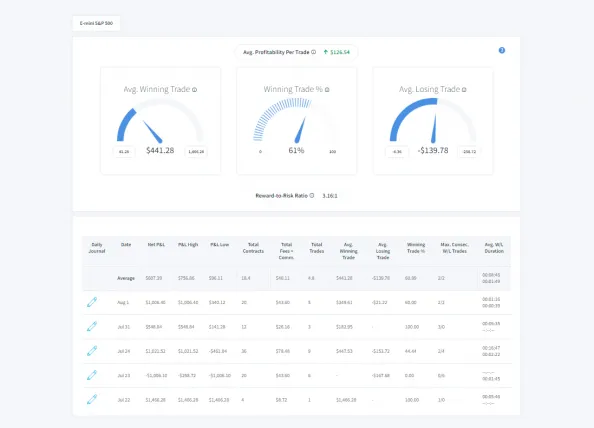Click the P&L Low column header
Screen dimensions: 594x428
click(x=220, y=245)
